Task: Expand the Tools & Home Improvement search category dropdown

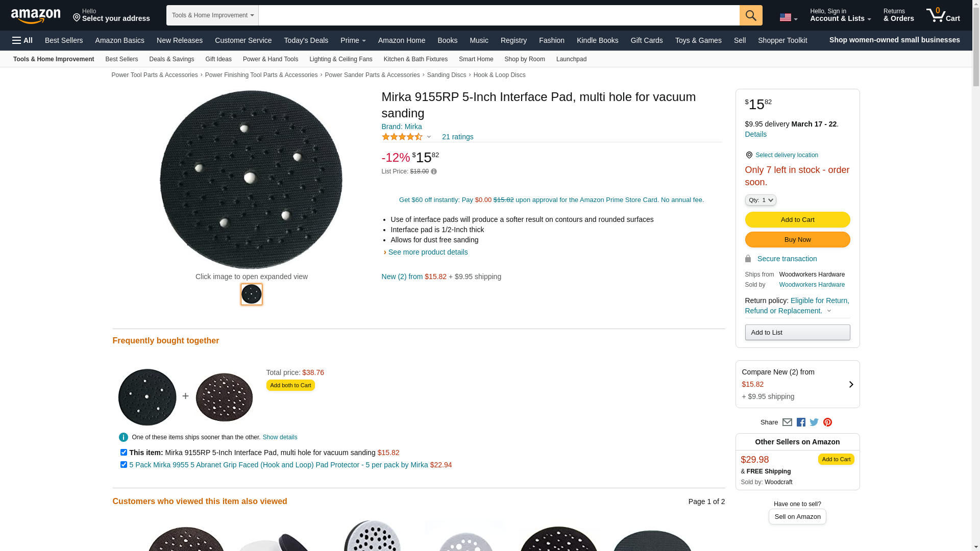Action: (x=212, y=15)
